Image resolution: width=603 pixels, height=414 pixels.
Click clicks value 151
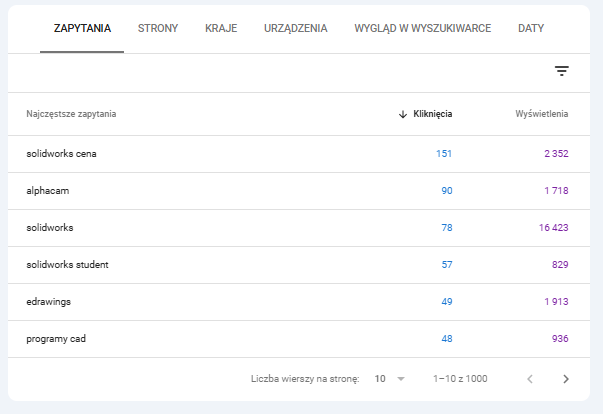click(444, 154)
